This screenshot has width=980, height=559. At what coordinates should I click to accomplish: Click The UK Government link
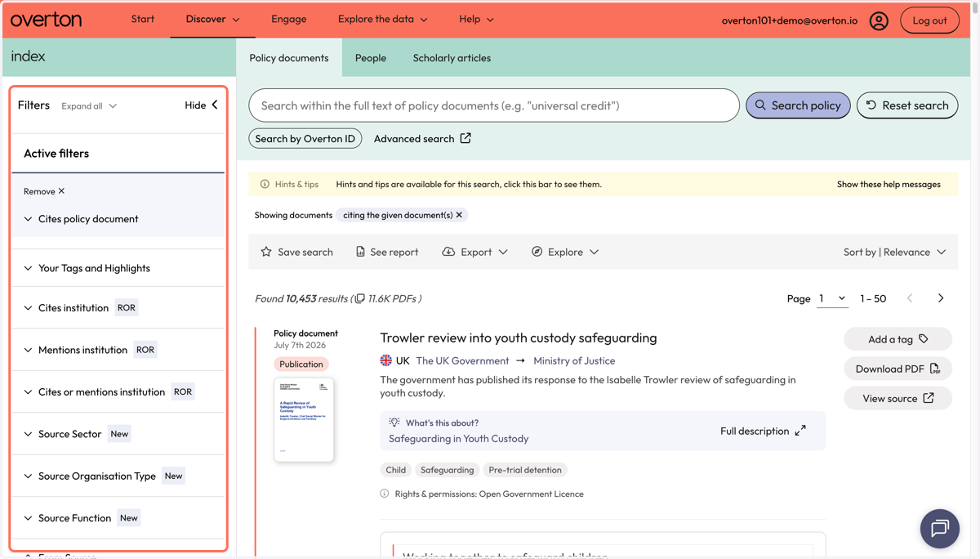tap(462, 360)
